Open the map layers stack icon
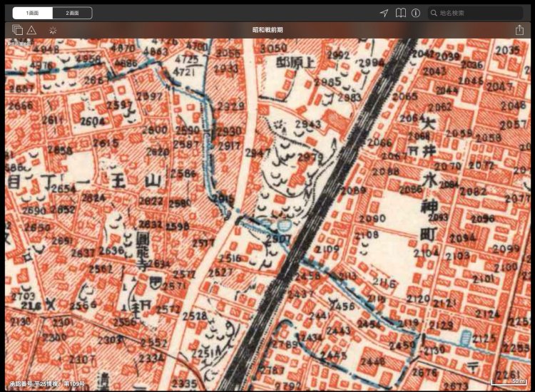535x392 pixels. coord(17,30)
